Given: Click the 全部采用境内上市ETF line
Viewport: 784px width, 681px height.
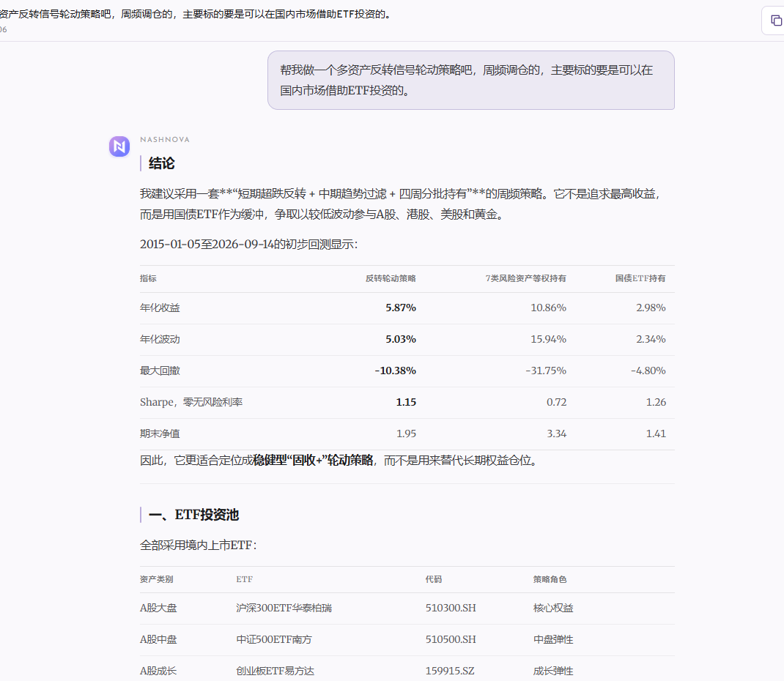Looking at the screenshot, I should tap(198, 545).
